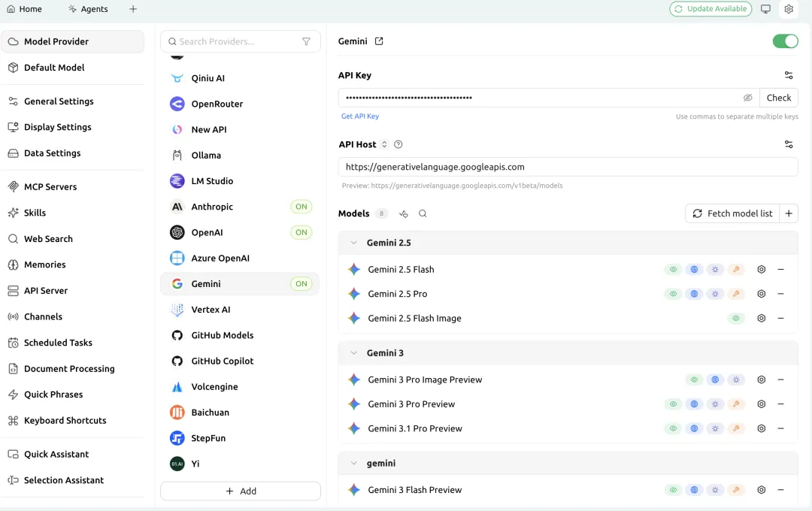Switch to the Home tab
The width and height of the screenshot is (812, 511).
click(24, 9)
